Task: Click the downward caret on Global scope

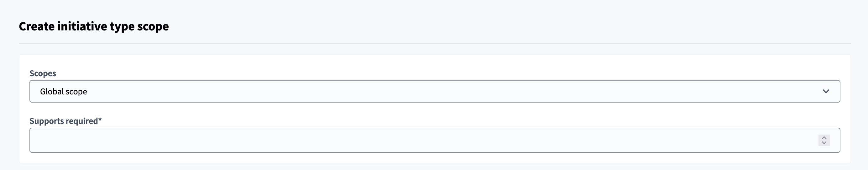Action: click(826, 91)
